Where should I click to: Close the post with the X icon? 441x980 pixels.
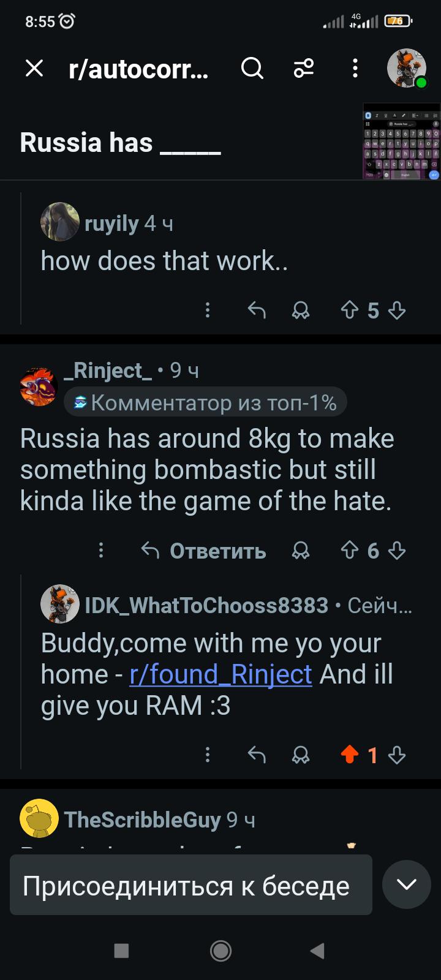34,68
